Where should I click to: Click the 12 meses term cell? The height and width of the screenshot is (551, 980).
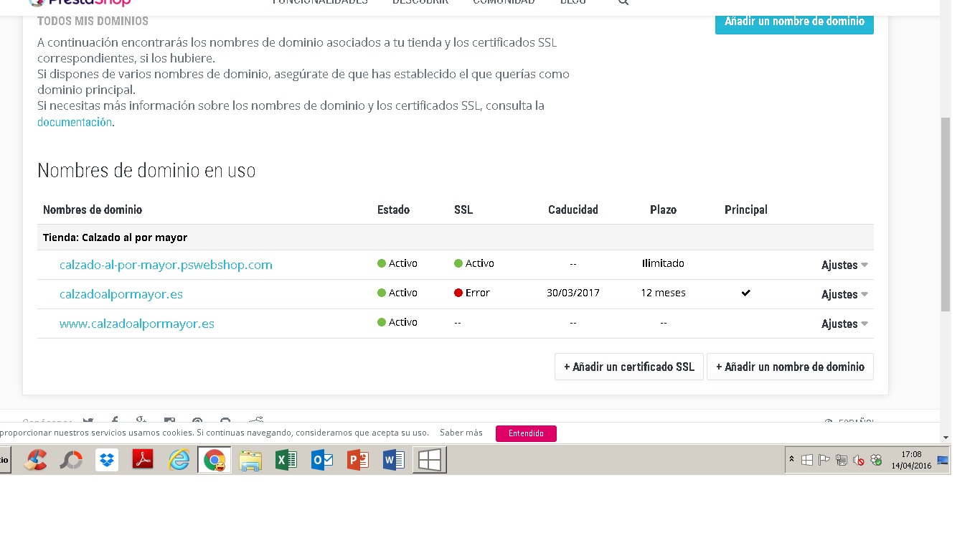click(x=664, y=293)
